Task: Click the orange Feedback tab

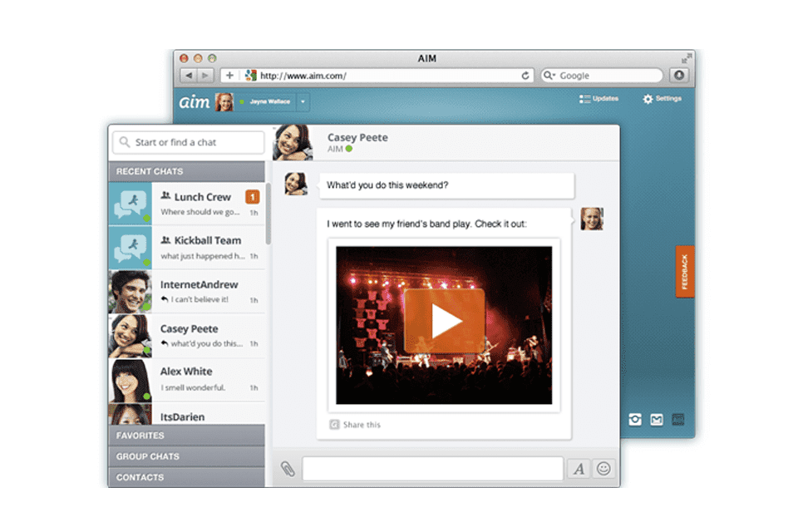Action: [x=685, y=271]
